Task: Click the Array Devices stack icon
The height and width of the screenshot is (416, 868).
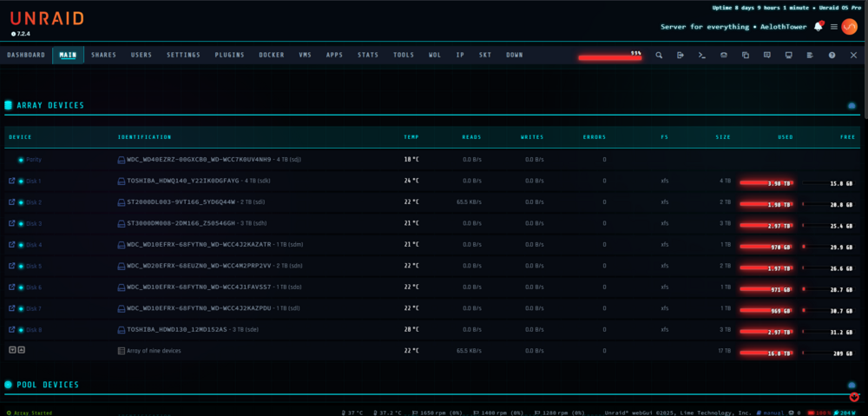Action: [9, 105]
